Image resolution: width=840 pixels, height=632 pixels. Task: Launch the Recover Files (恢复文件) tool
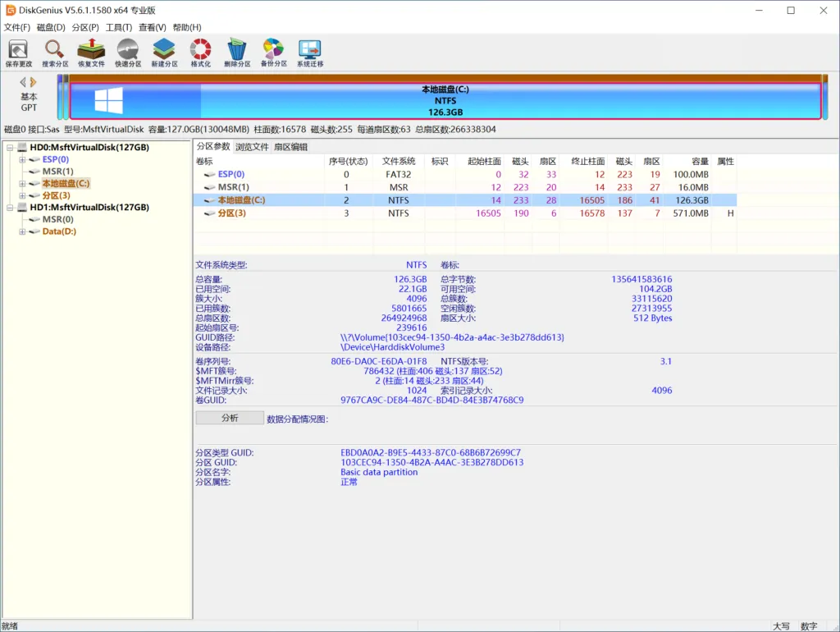(92, 53)
